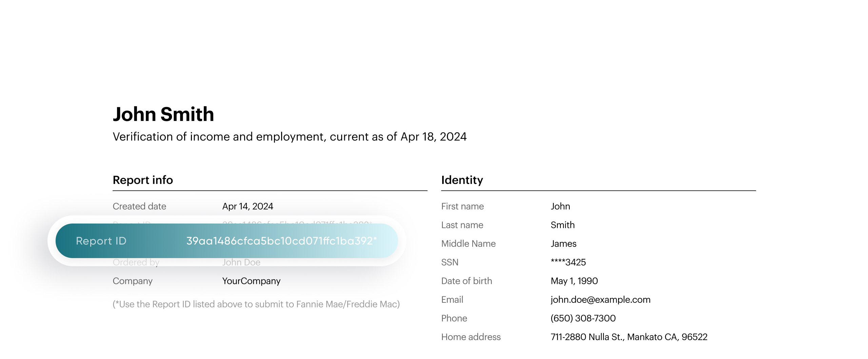Screen dimensions: 868x359
Task: Click the YourCompany value
Action: (x=251, y=281)
